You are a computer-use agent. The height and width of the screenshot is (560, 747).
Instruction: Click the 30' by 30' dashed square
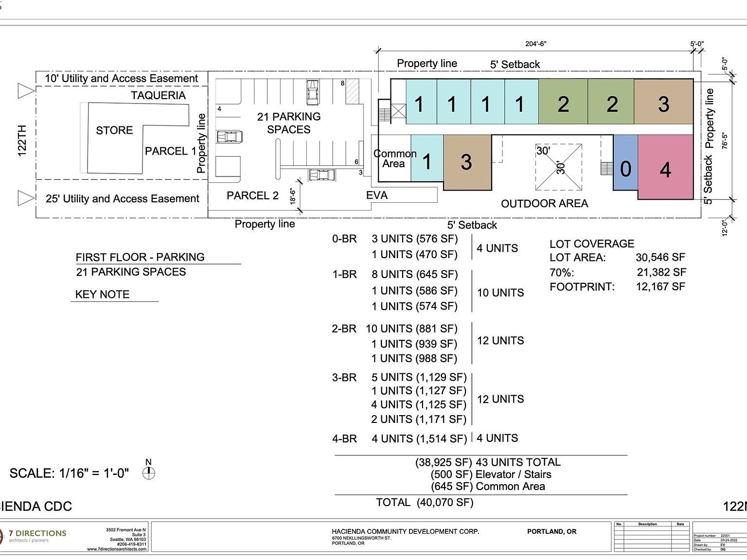coord(559,167)
